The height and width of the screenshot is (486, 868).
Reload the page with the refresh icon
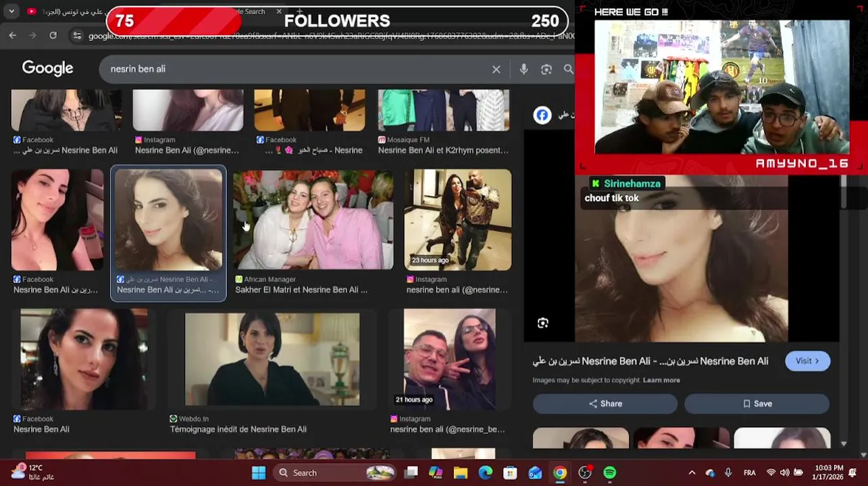pos(53,36)
